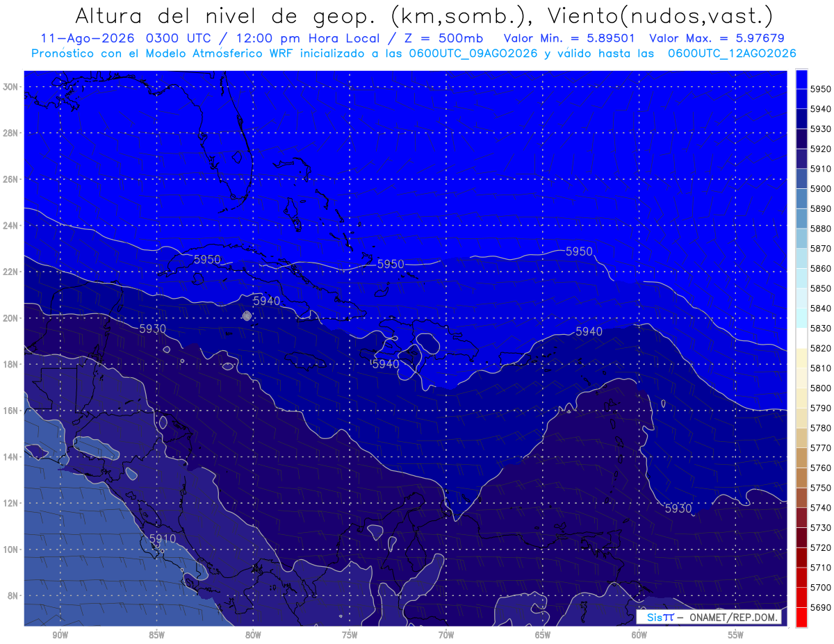Screen dimensions: 834x644
Task: Click the legend value 5720
Action: pyautogui.click(x=821, y=547)
